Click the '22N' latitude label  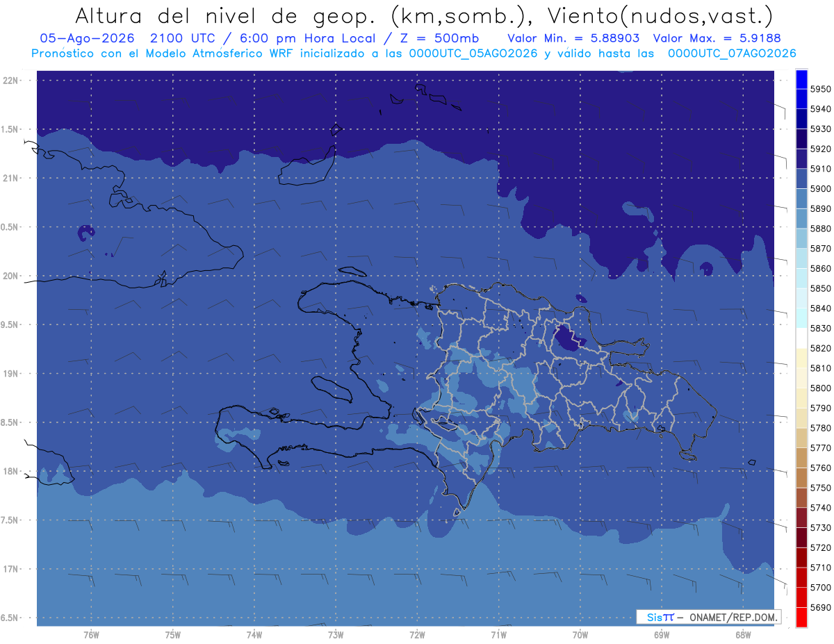[12, 80]
